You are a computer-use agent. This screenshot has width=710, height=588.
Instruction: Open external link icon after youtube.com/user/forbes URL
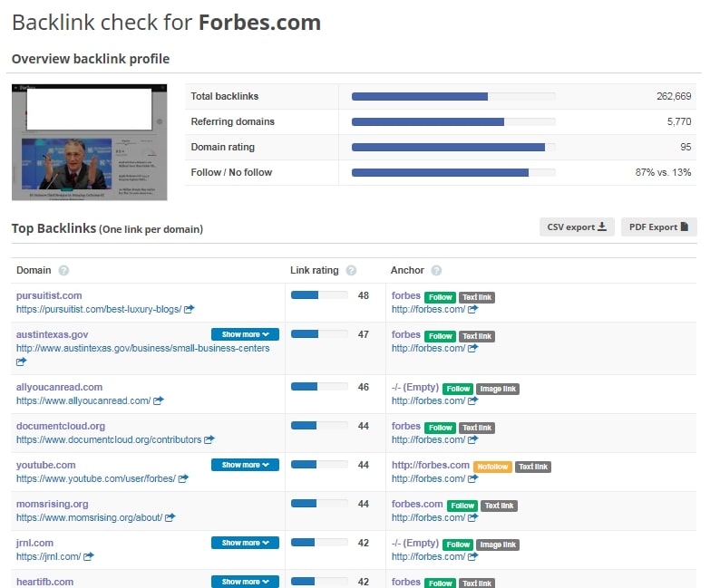pyautogui.click(x=183, y=478)
